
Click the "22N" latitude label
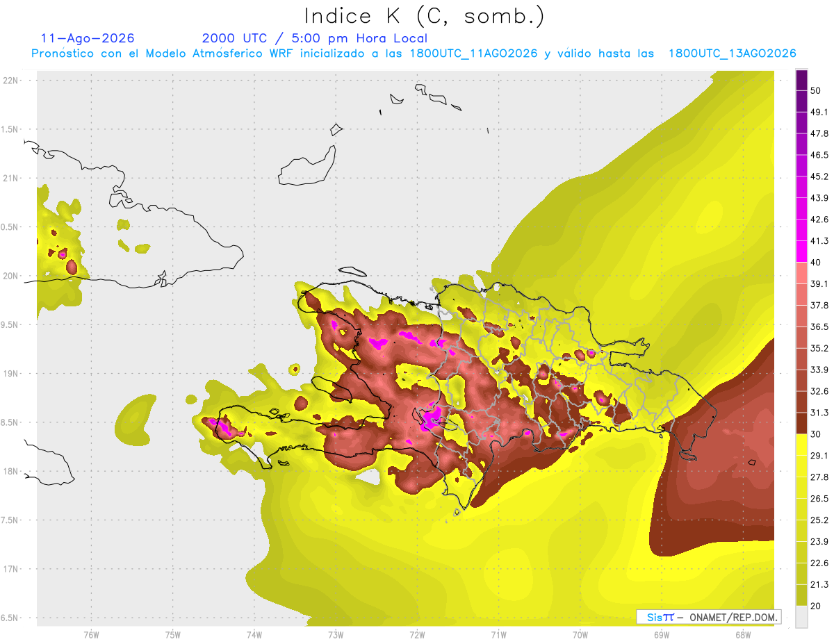[x=11, y=80]
